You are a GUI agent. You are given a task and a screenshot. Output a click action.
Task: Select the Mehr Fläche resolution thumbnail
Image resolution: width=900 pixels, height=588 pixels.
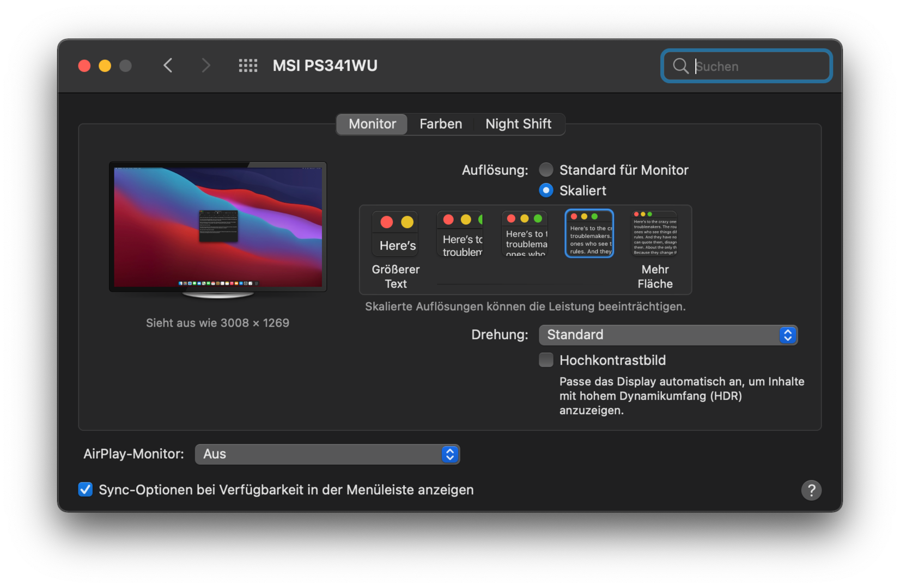pos(654,234)
